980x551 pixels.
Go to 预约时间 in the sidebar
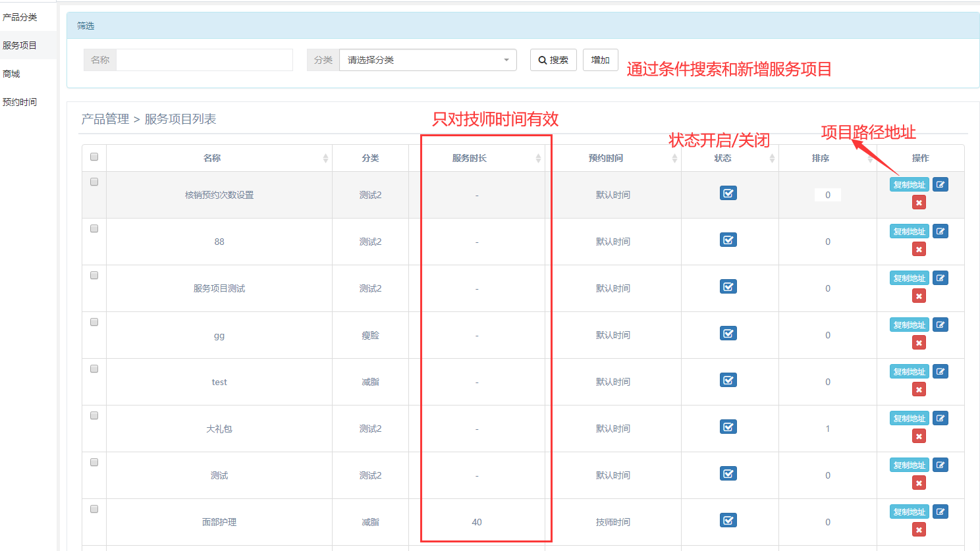point(20,102)
